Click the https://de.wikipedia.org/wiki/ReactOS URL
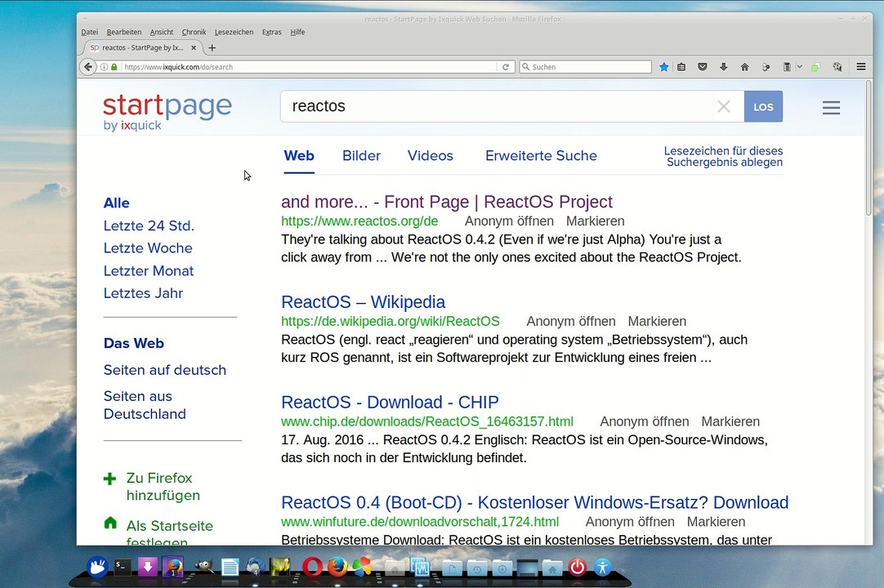 click(x=391, y=321)
